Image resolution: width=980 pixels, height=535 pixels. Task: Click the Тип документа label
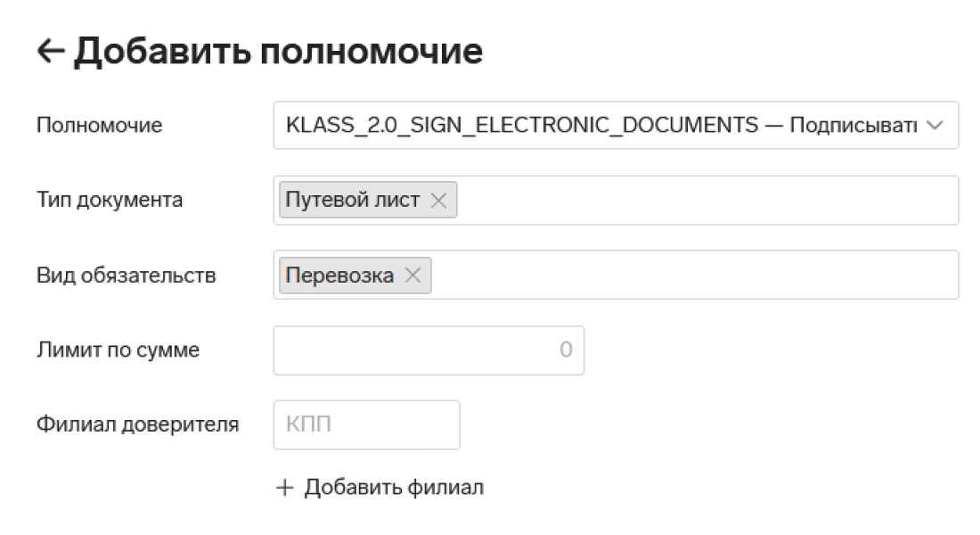coord(110,201)
